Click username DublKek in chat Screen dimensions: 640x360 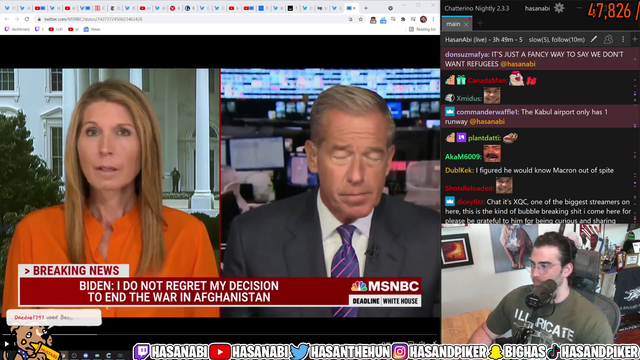(459, 170)
